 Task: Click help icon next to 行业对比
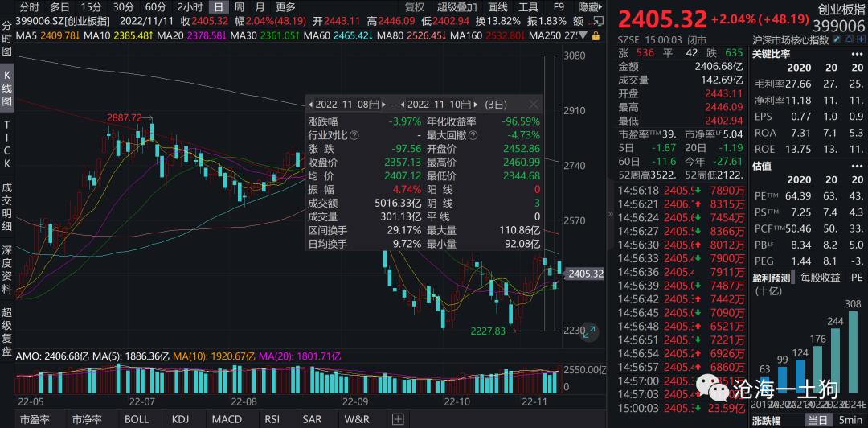tap(354, 135)
